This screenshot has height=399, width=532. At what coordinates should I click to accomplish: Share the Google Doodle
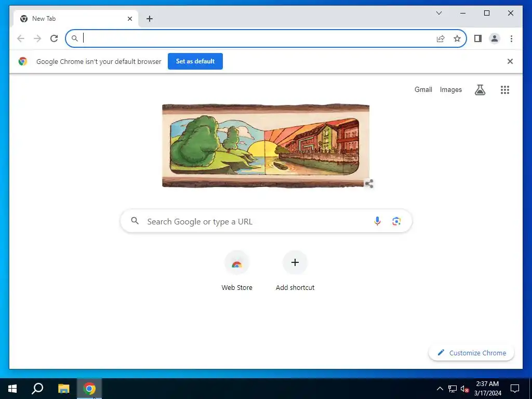[x=369, y=183]
